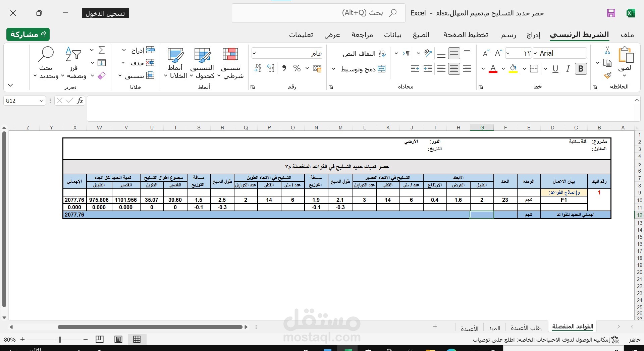Viewport: 644px width, 351px height.
Task: Select the Format Painter brush icon
Action: [x=607, y=75]
